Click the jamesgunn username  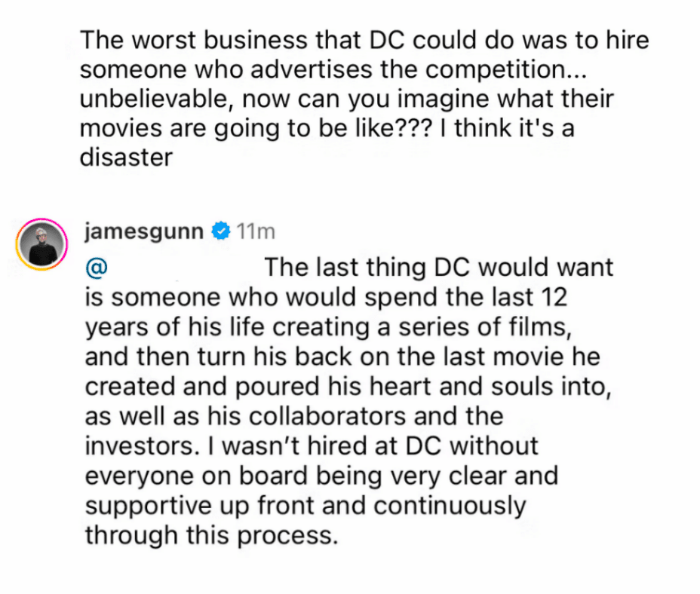click(x=144, y=231)
